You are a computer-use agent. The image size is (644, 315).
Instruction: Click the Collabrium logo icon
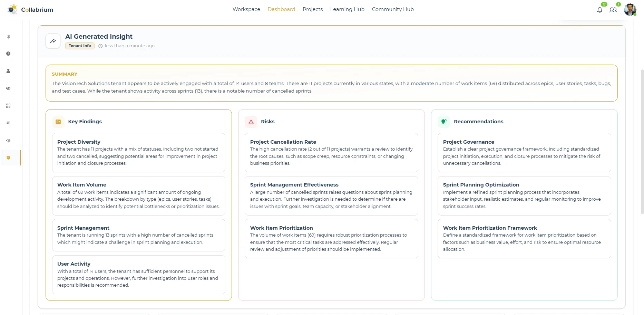(12, 9)
